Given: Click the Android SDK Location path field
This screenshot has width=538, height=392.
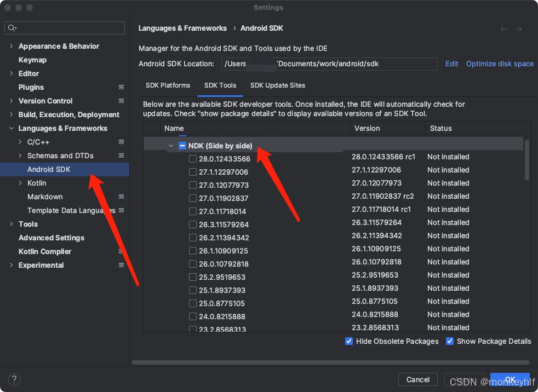Looking at the screenshot, I should (x=329, y=64).
